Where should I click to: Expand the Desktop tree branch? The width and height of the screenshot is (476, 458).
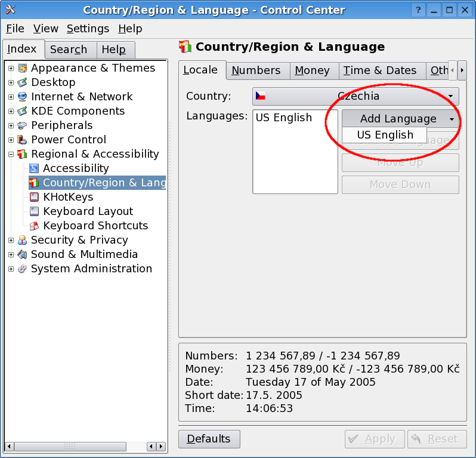(11, 82)
